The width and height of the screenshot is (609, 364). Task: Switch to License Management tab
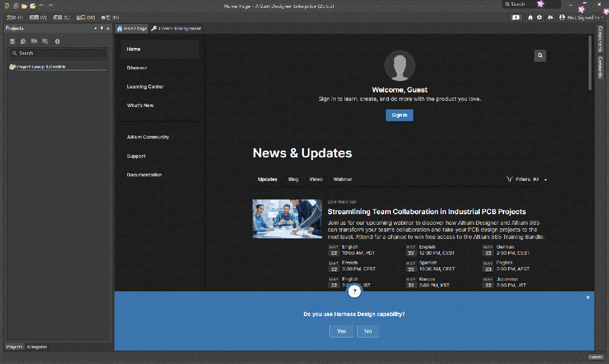coord(176,28)
